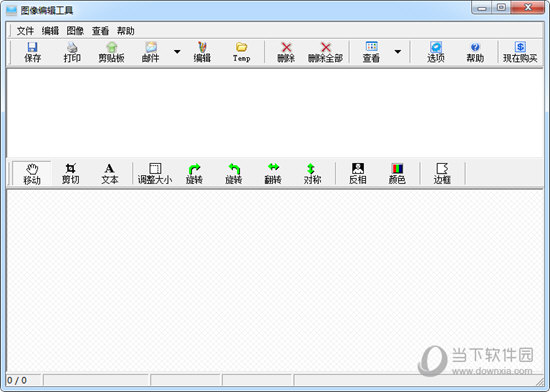Minimize the 图像编辑工具 window
The width and height of the screenshot is (550, 392).
(x=482, y=8)
